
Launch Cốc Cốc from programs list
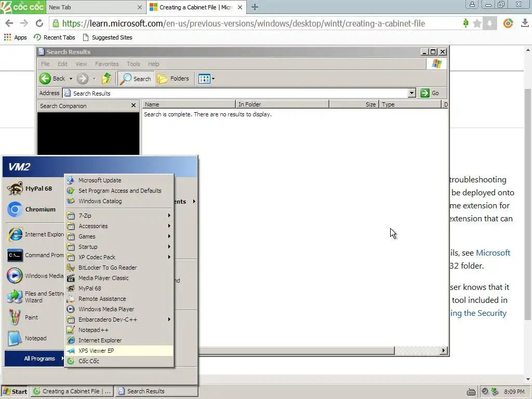click(119, 361)
